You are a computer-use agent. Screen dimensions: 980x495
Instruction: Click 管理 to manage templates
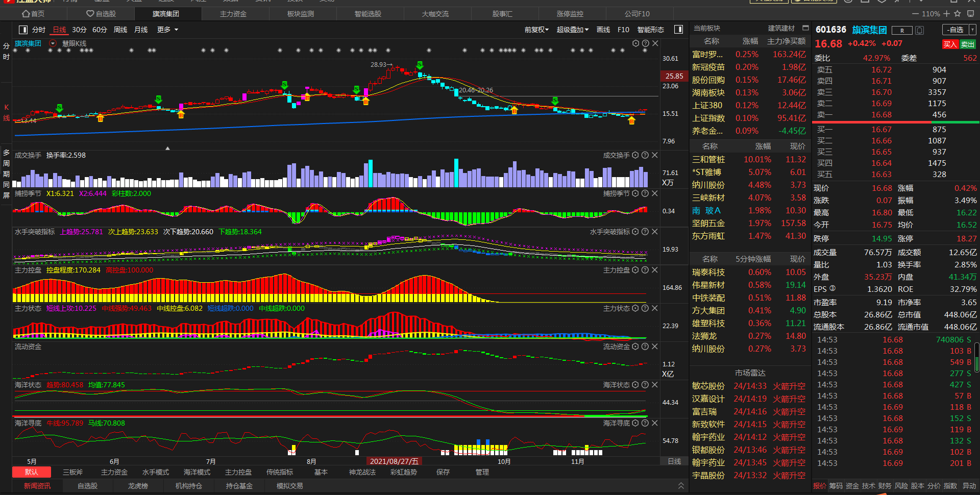point(482,472)
